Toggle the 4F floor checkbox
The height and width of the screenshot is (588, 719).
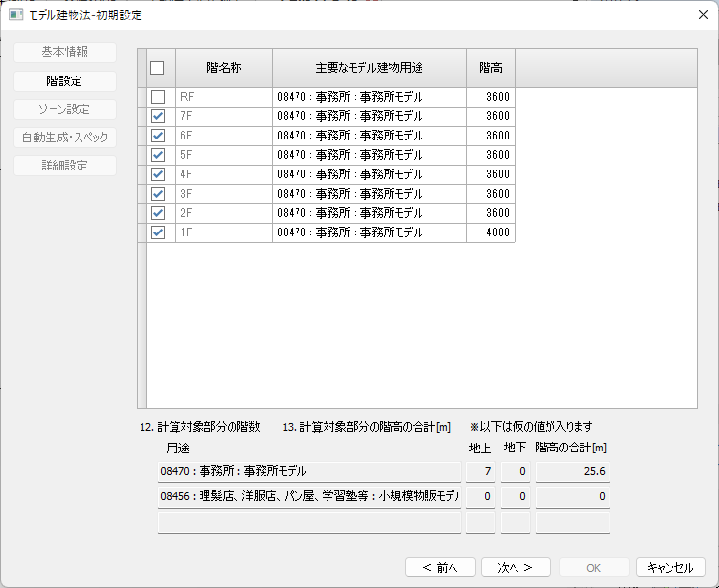[x=158, y=174]
